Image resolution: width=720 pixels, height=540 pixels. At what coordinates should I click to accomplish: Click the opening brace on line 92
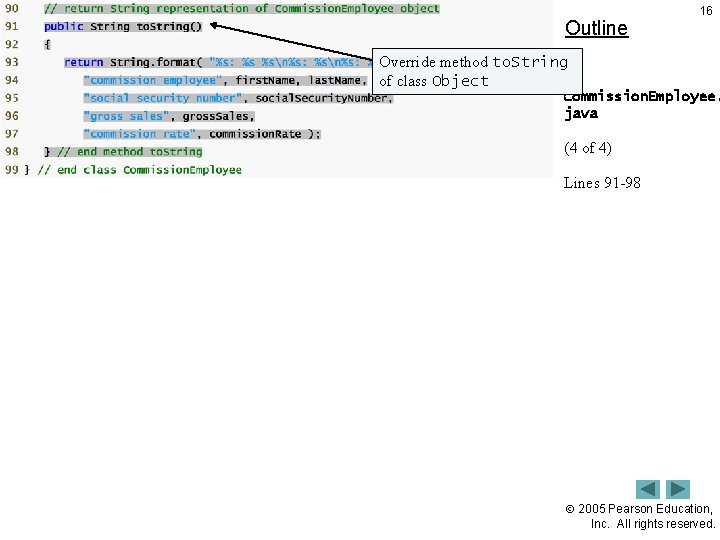click(x=47, y=45)
